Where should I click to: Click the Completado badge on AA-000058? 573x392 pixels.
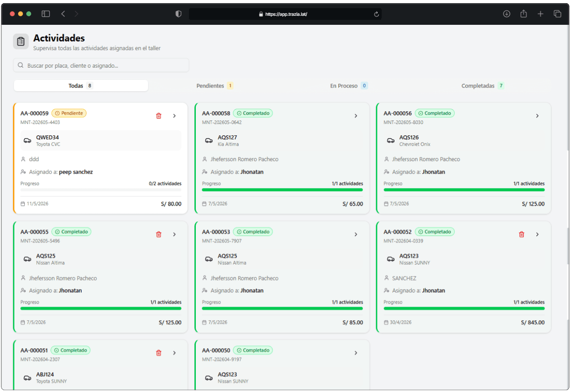(253, 113)
